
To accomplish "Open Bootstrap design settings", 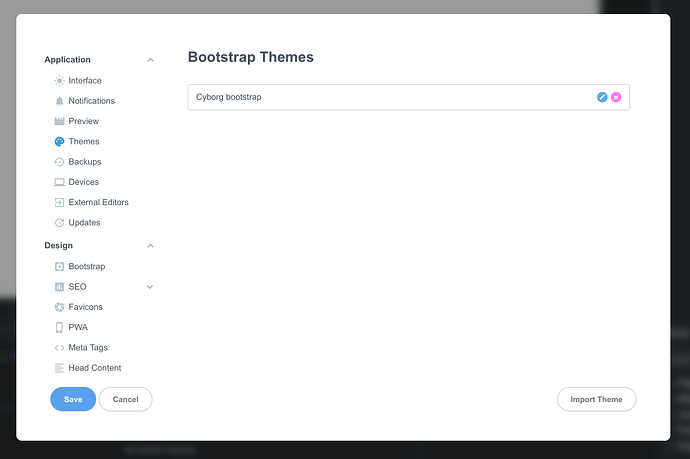I will (87, 266).
